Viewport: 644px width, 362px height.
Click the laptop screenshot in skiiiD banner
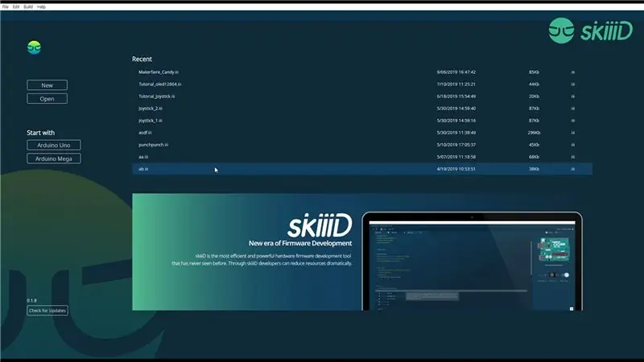pyautogui.click(x=472, y=261)
